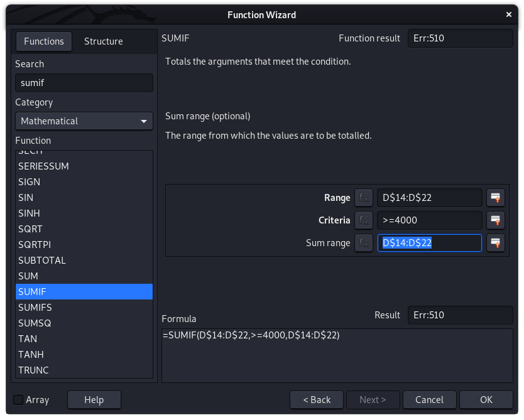Screen dimensions: 524x420
Task: Click the Criteria input field
Action: (x=429, y=220)
